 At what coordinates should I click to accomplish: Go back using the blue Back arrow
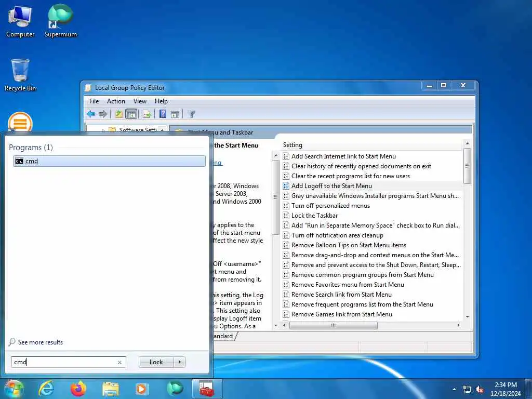(91, 114)
